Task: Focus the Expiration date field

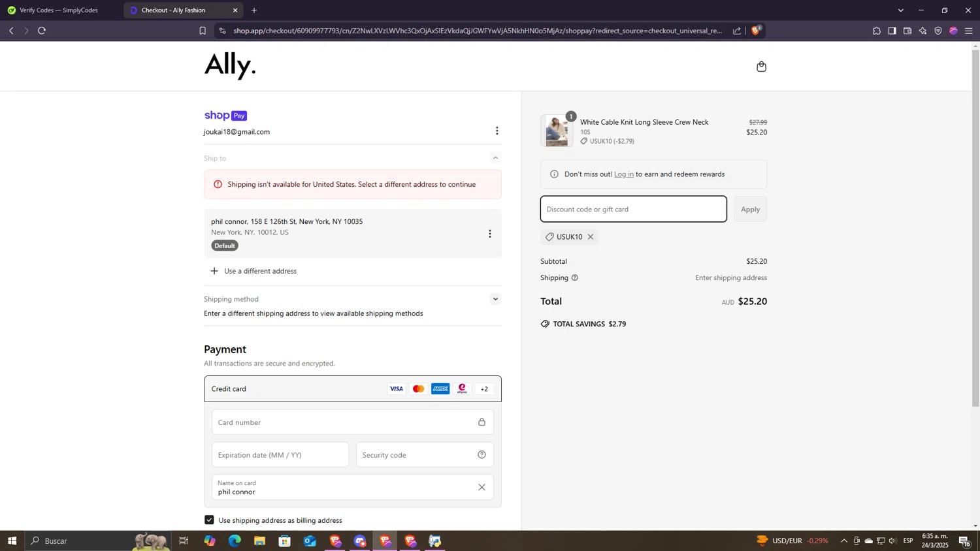Action: 280,455
